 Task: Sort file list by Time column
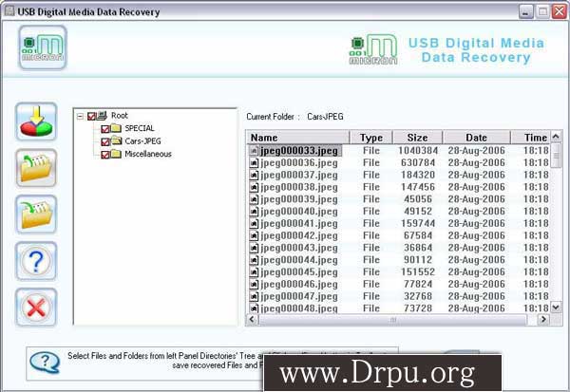[x=531, y=138]
